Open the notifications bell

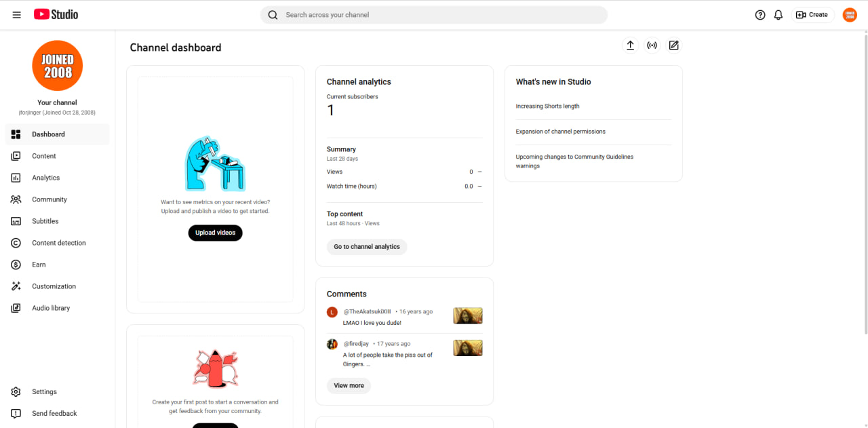coord(778,15)
